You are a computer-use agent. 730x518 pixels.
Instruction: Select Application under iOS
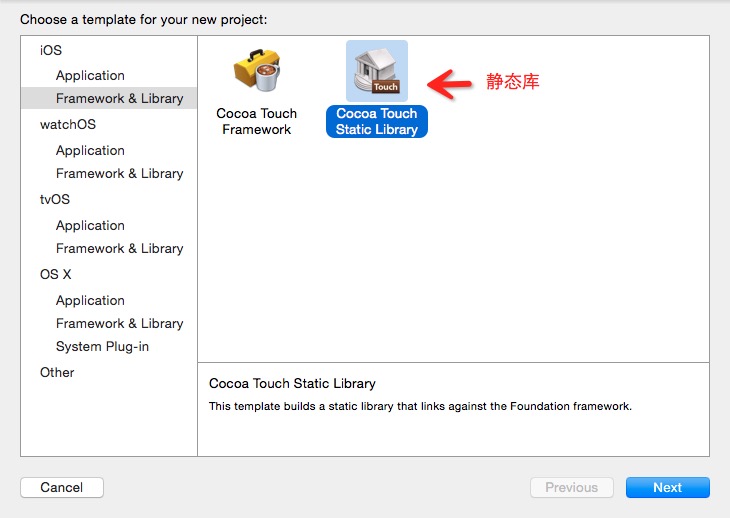(90, 75)
